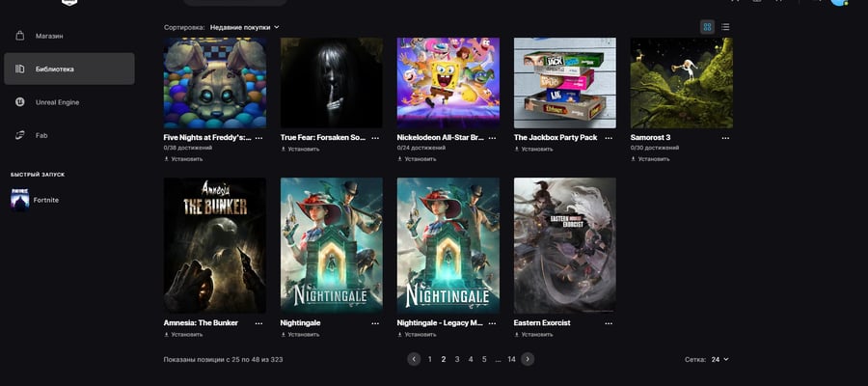Image resolution: width=868 pixels, height=386 pixels.
Task: Open options menu for The Jackbox Party Pack
Action: pyautogui.click(x=609, y=138)
